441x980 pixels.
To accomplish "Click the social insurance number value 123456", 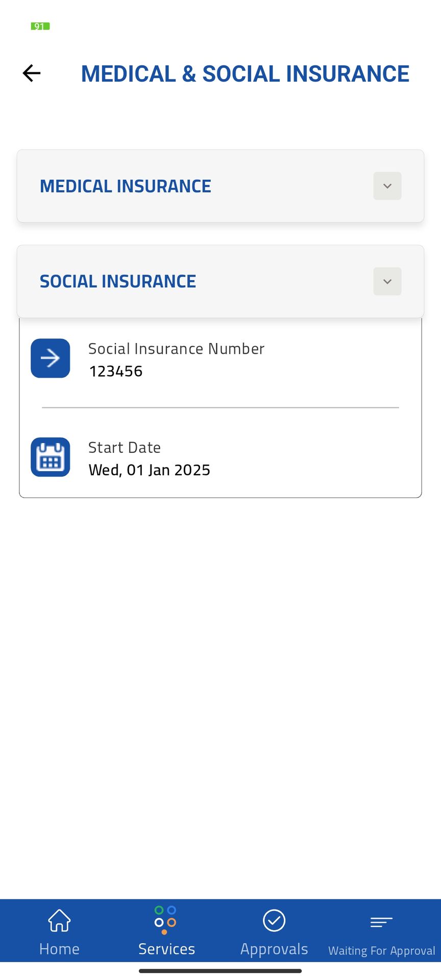I will (x=116, y=372).
